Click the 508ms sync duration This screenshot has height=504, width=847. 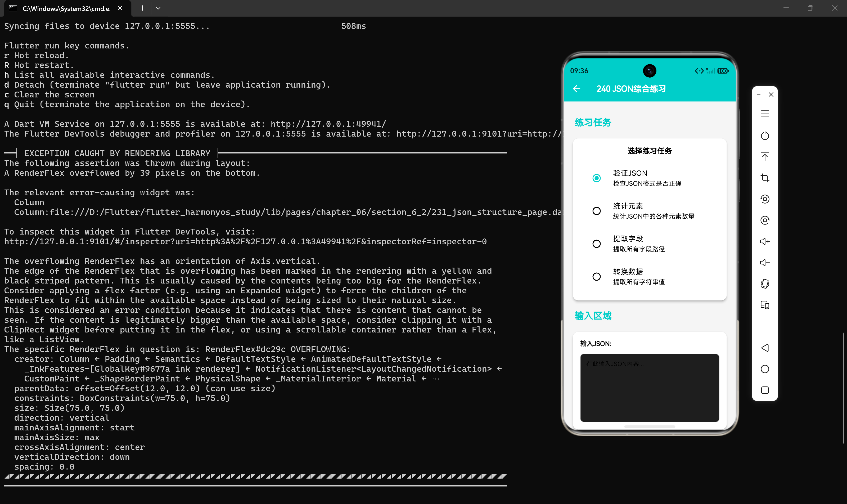(x=354, y=26)
